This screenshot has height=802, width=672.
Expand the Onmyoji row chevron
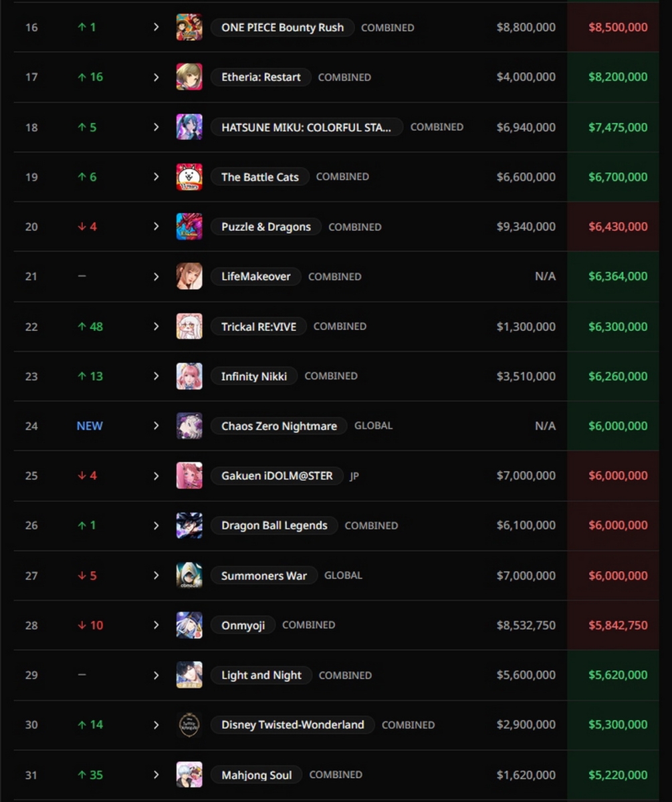[156, 625]
